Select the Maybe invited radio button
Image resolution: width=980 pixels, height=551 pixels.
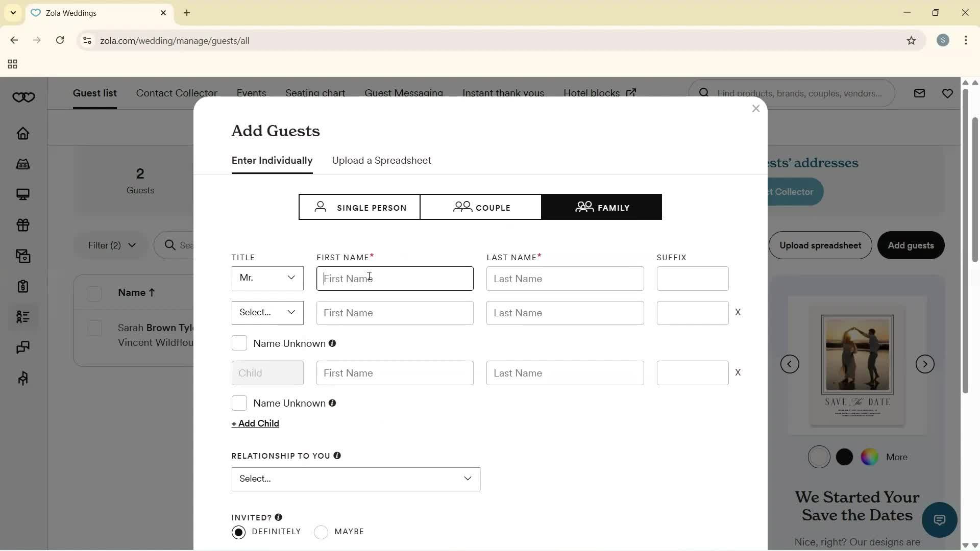coord(321,532)
